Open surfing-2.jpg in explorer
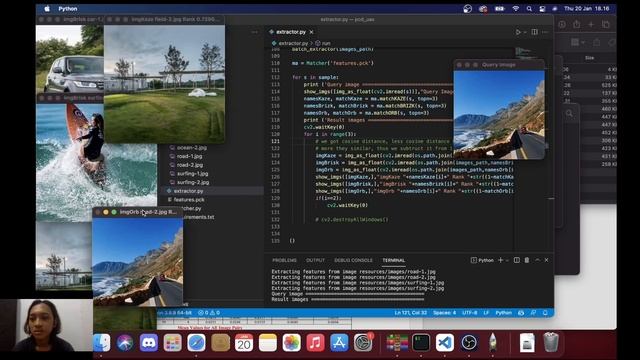This screenshot has width=640, height=360. [x=193, y=182]
